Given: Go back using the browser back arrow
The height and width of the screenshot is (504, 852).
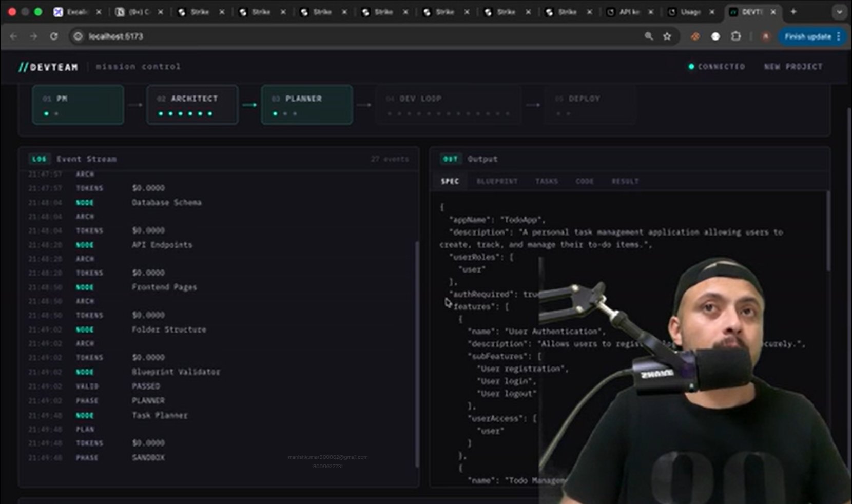Looking at the screenshot, I should (x=14, y=36).
